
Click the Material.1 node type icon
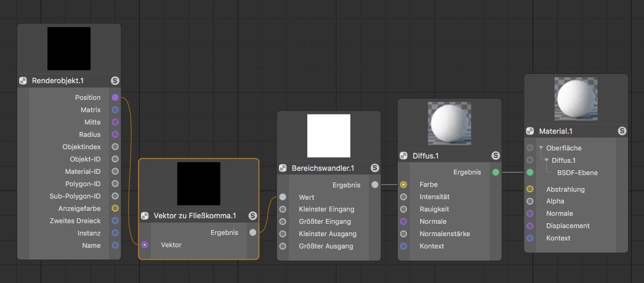(x=530, y=131)
